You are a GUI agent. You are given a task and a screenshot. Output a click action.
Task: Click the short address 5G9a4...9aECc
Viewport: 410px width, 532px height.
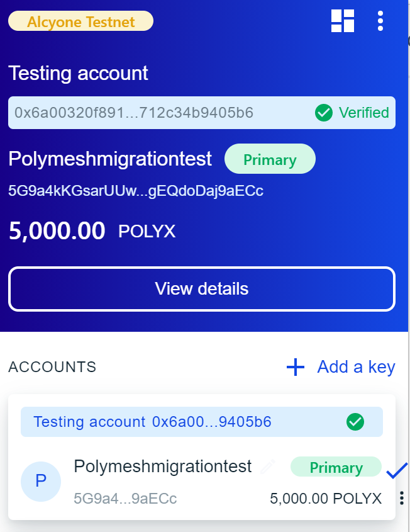[125, 499]
